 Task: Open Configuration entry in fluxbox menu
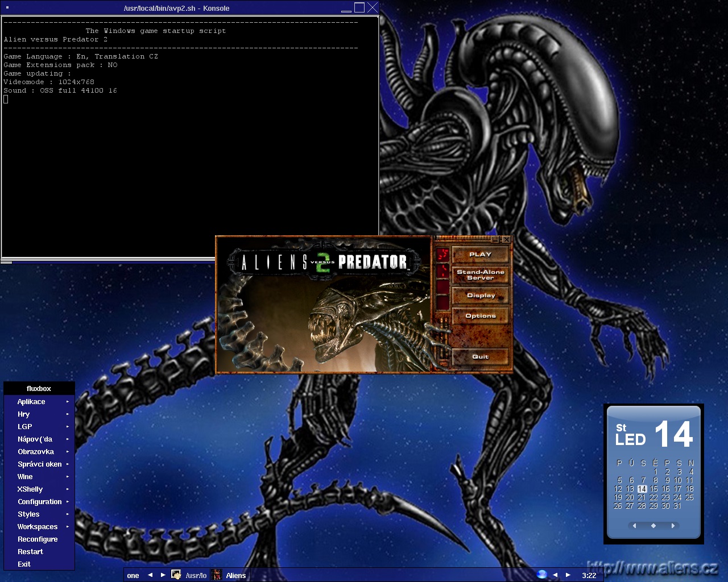tap(39, 502)
